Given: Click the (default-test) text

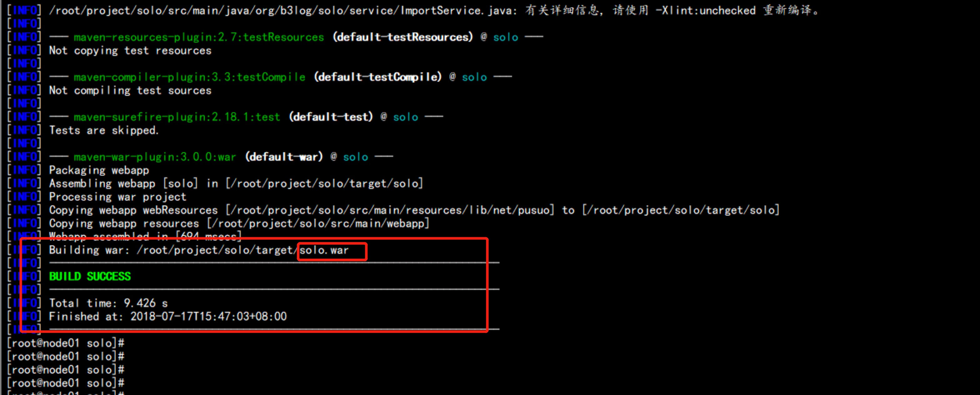Looking at the screenshot, I should coord(331,117).
